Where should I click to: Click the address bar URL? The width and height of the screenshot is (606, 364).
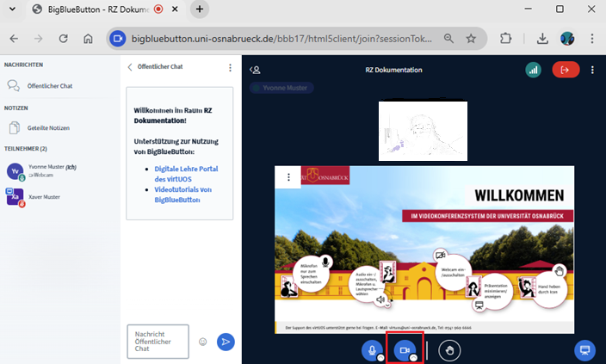(281, 39)
